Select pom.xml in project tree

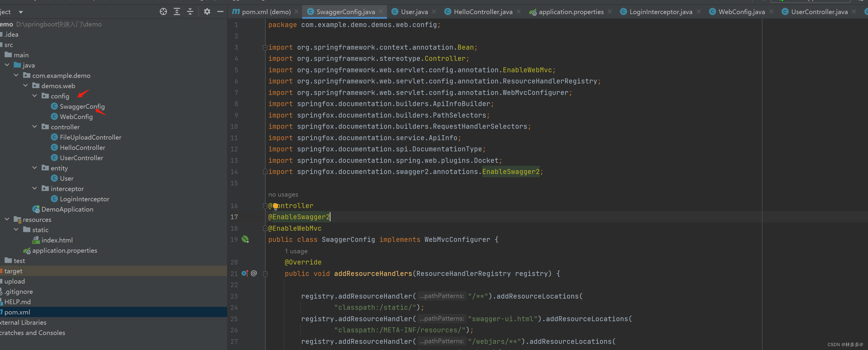(17, 312)
